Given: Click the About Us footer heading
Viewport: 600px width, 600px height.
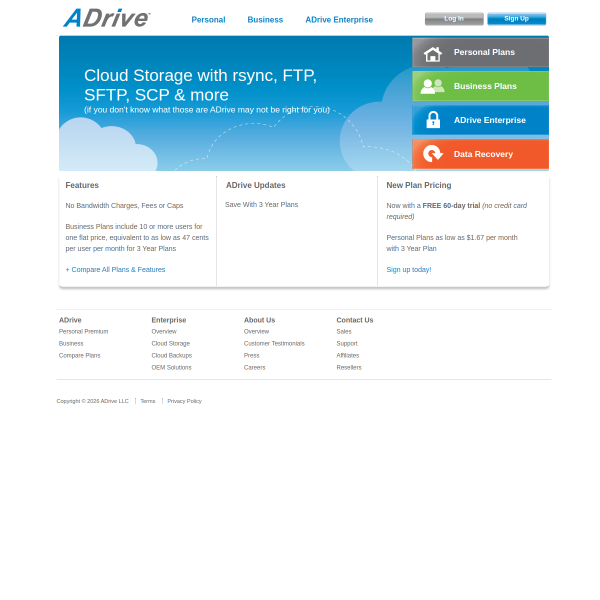Looking at the screenshot, I should (x=259, y=320).
